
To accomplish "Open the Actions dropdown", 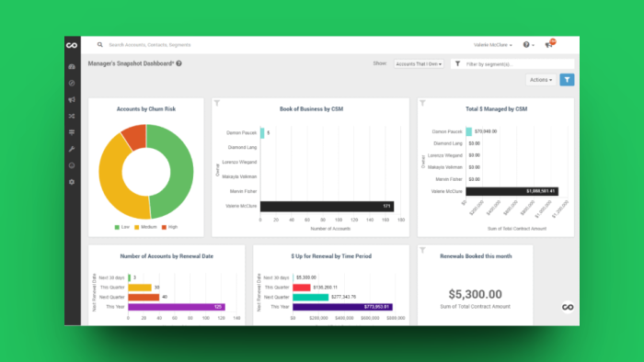I will tap(541, 80).
